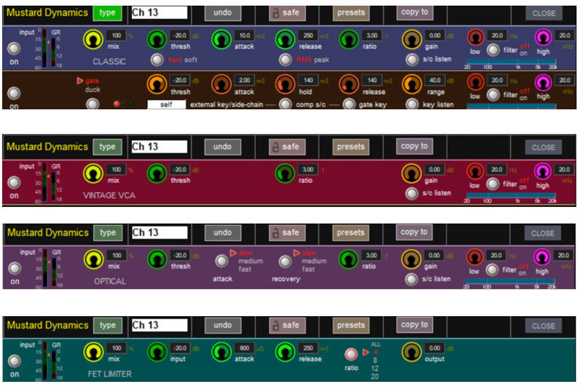Enable gate key external side-chain
This screenshot has height=392, width=583.
349,104
